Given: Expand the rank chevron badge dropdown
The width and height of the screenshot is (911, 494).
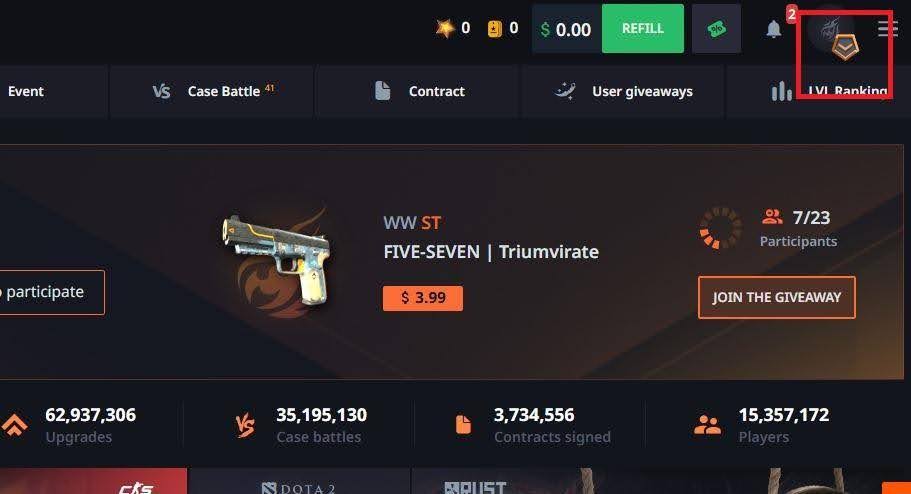Looking at the screenshot, I should click(x=845, y=48).
